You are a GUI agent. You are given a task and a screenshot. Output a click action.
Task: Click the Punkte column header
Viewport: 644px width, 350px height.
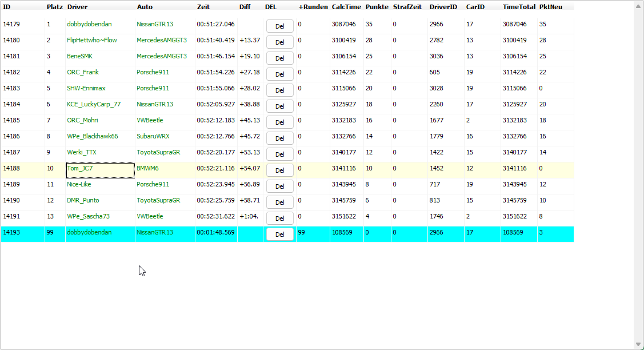[x=377, y=7]
